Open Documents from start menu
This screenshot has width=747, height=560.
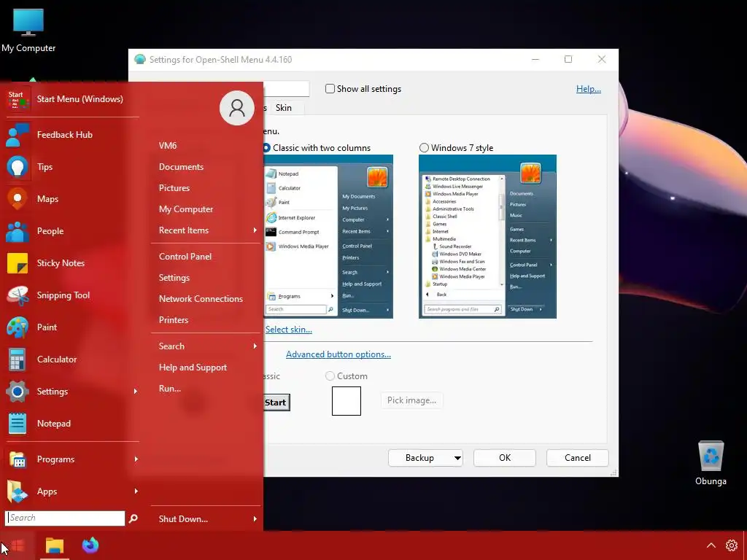(x=181, y=167)
